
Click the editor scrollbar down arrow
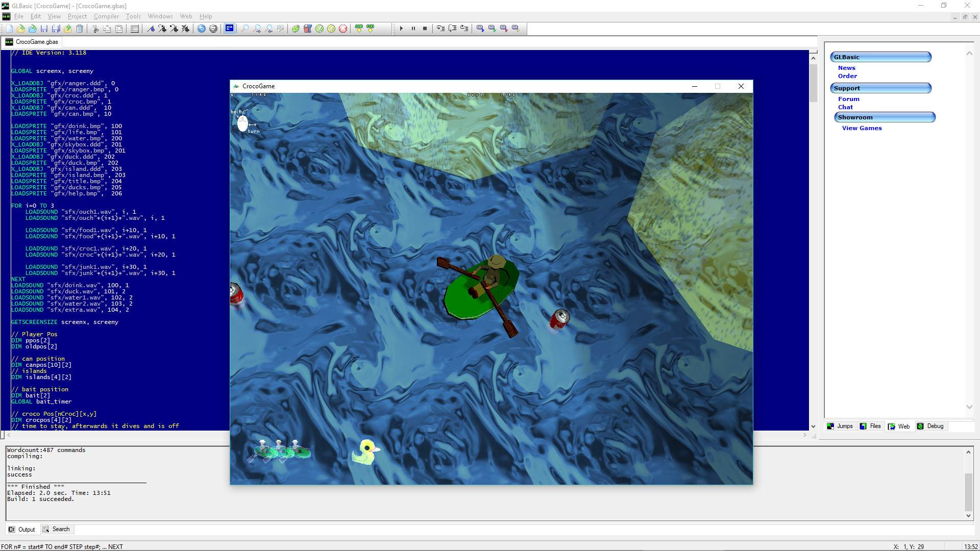813,426
